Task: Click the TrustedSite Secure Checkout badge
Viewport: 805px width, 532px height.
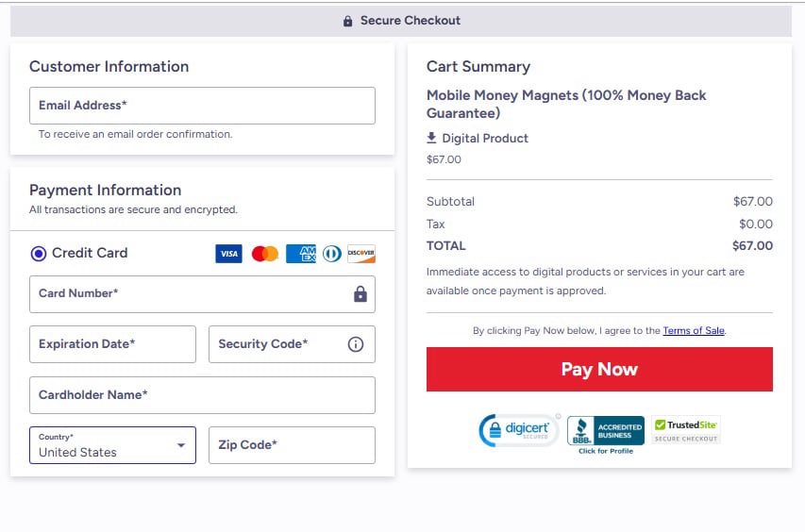Action: pos(686,430)
